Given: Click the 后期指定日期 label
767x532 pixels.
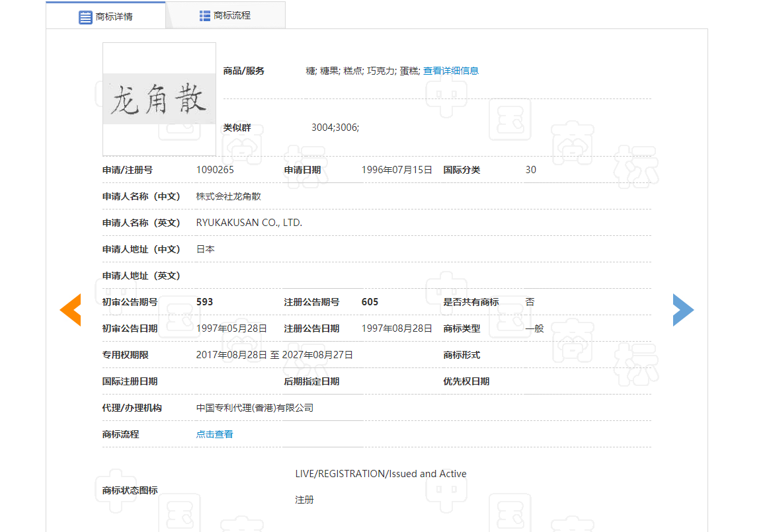Looking at the screenshot, I should [311, 381].
